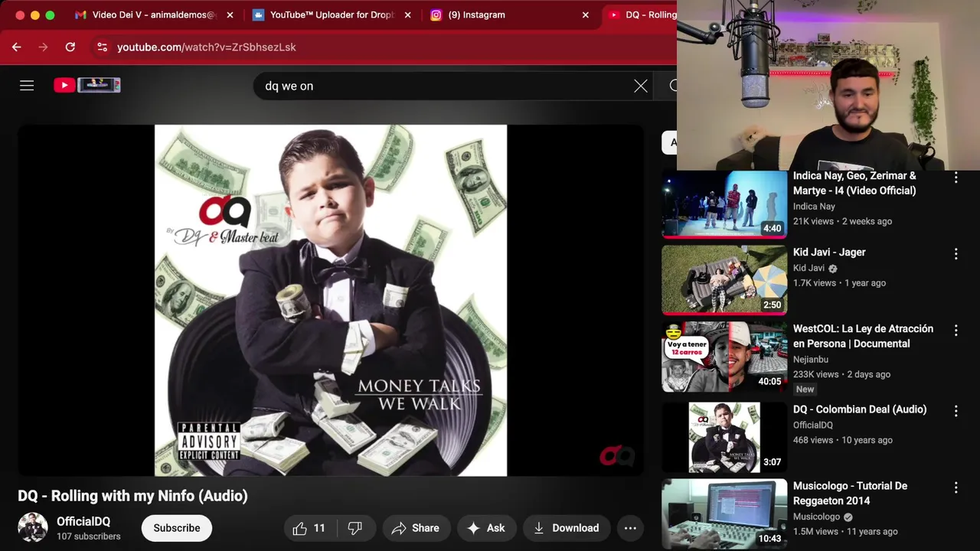
Task: Open site information icon in the address bar
Action: pyautogui.click(x=102, y=47)
